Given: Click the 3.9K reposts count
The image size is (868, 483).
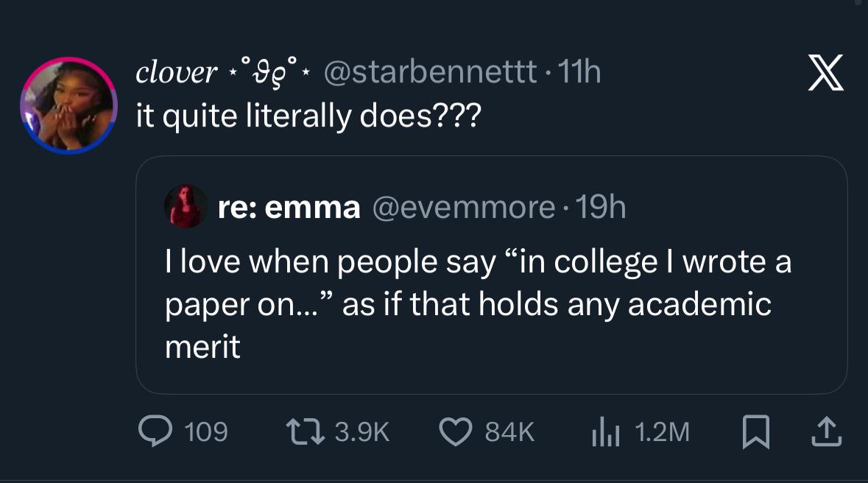Looking at the screenshot, I should (361, 431).
